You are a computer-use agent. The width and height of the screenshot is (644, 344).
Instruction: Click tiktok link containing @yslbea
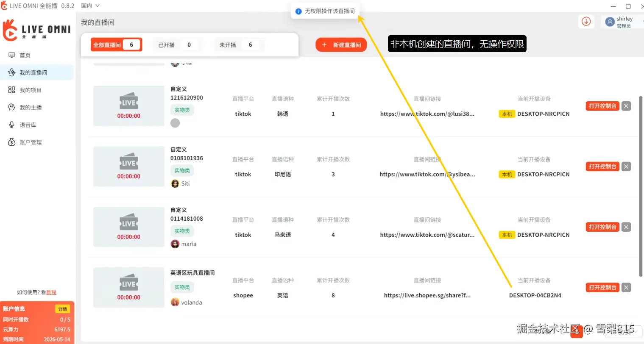click(x=427, y=175)
